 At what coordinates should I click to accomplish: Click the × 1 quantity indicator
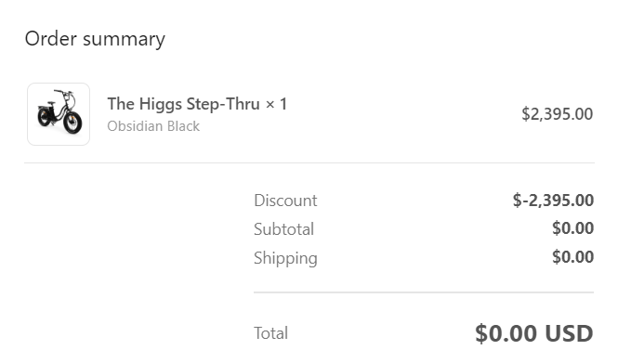[276, 104]
